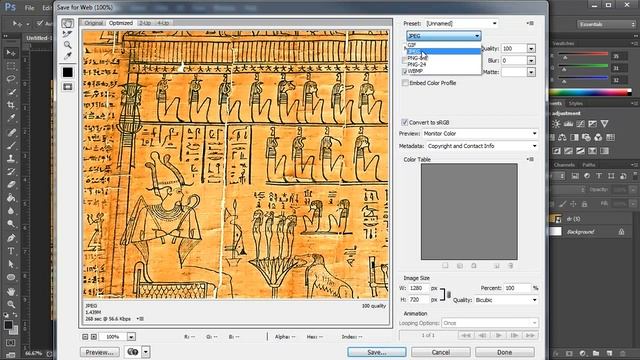Select the Move tool in Photoshop toolbar
Image resolution: width=640 pixels, height=360 pixels.
(11, 53)
